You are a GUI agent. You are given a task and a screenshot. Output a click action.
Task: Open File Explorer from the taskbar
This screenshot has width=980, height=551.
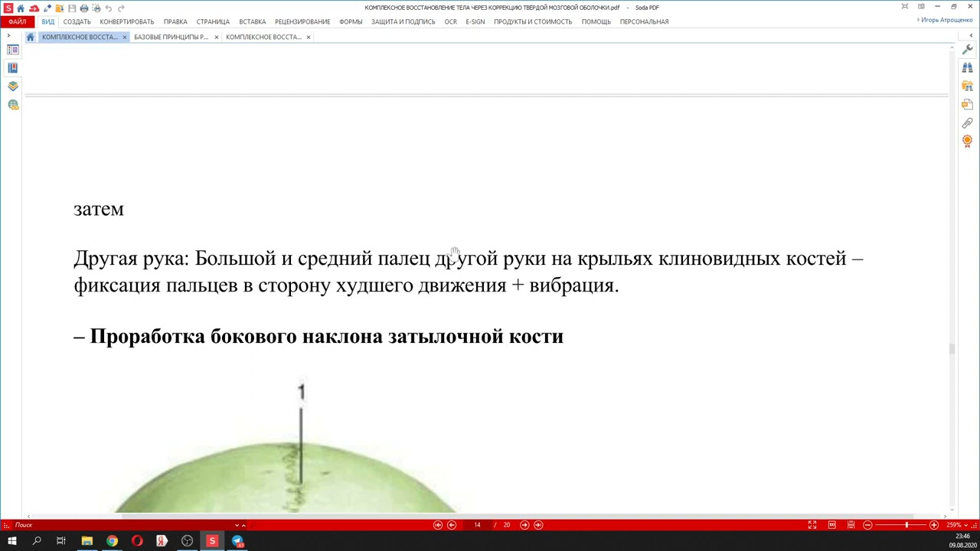pos(87,541)
